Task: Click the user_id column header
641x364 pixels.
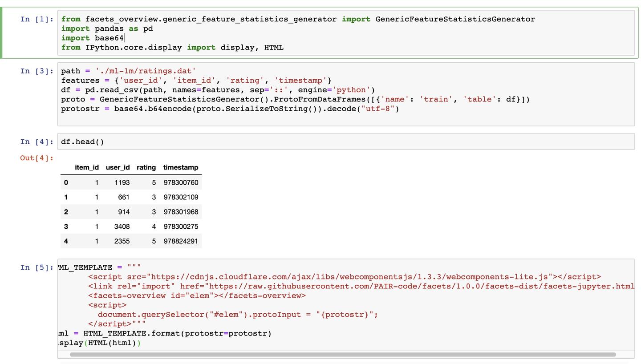Action: [118, 167]
